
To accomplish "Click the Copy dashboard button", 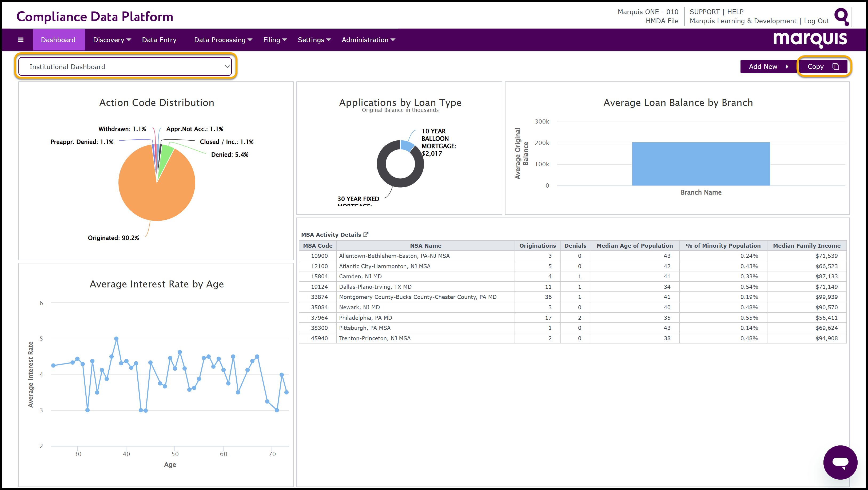I will click(x=823, y=66).
